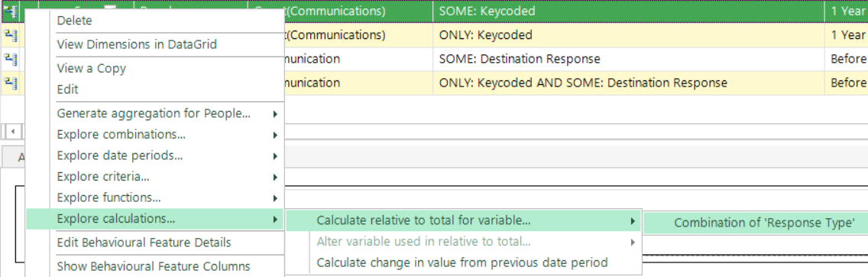Click the horizontal scrollbar left arrow
The width and height of the screenshot is (868, 277).
(x=13, y=132)
